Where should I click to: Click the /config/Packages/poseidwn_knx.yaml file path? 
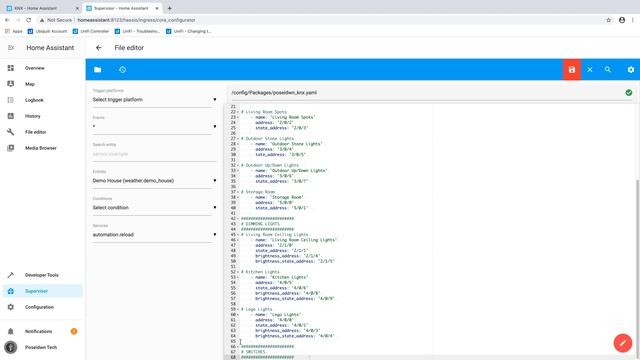pyautogui.click(x=274, y=93)
